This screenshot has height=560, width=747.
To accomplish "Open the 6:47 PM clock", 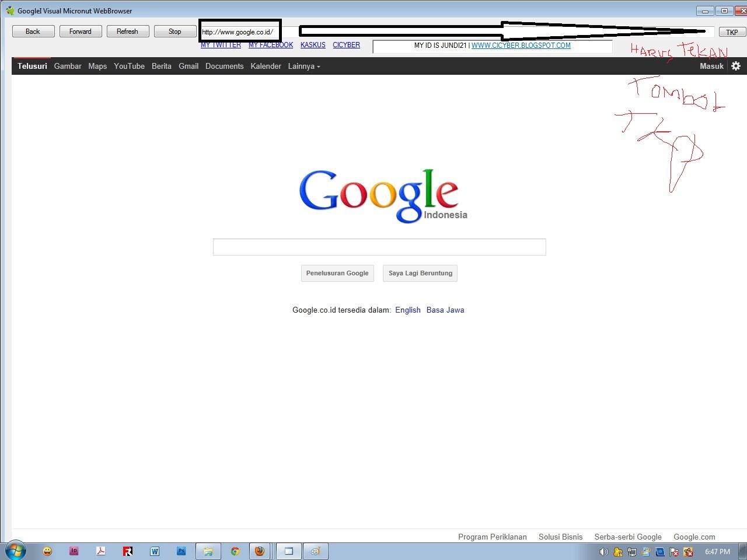I will (717, 552).
